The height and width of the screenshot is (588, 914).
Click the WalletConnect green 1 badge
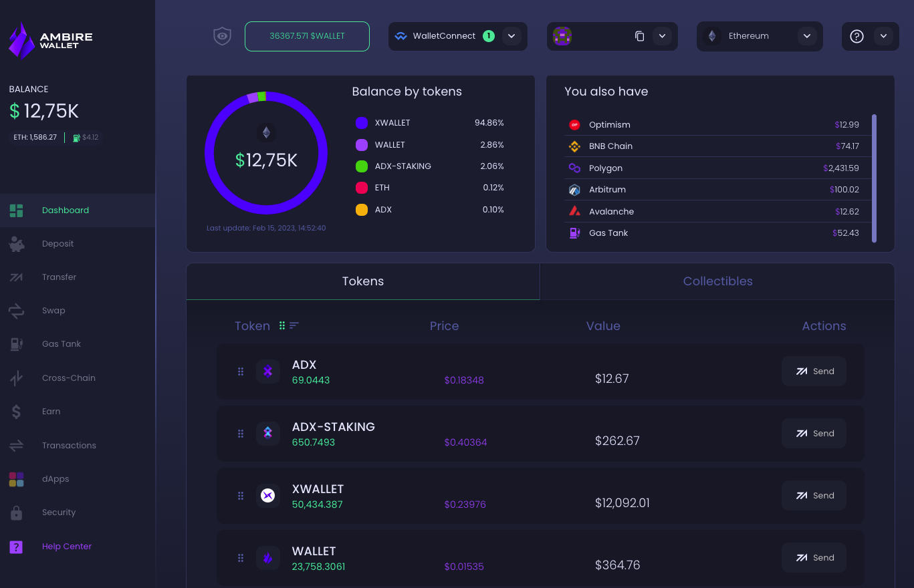coord(489,36)
